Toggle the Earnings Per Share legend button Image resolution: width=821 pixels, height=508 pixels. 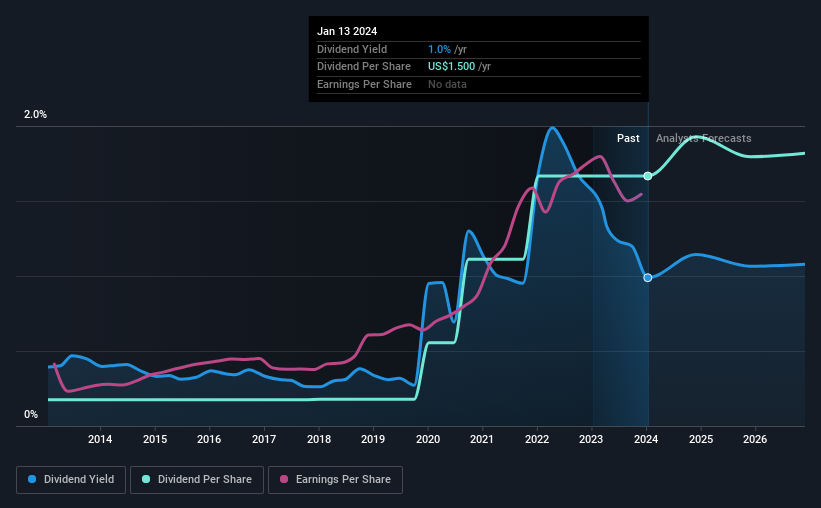(x=335, y=480)
